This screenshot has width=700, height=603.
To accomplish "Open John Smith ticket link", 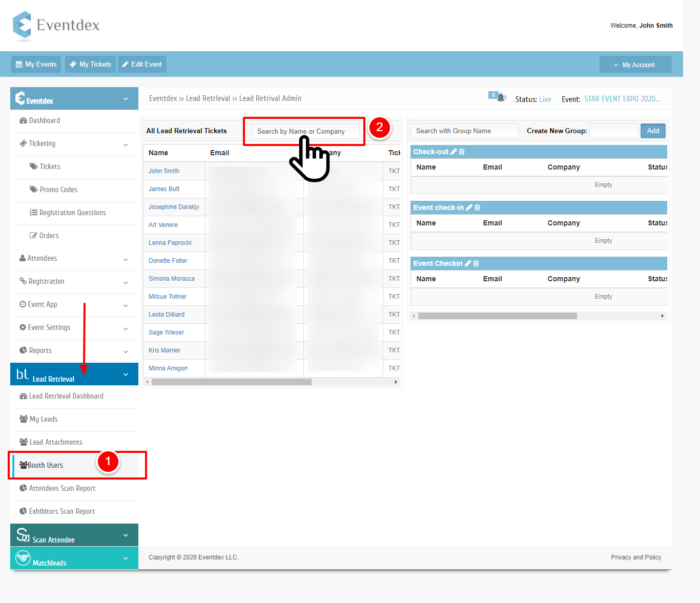I will tap(164, 171).
